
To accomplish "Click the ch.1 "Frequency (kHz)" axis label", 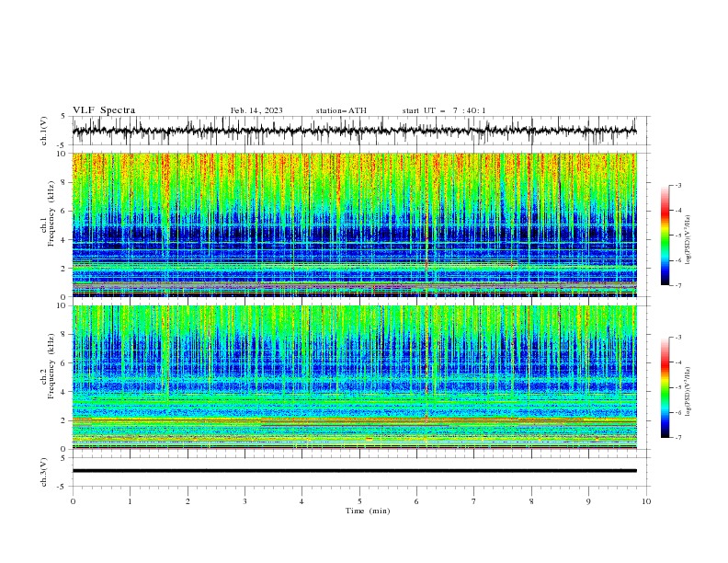I will 51,213.
